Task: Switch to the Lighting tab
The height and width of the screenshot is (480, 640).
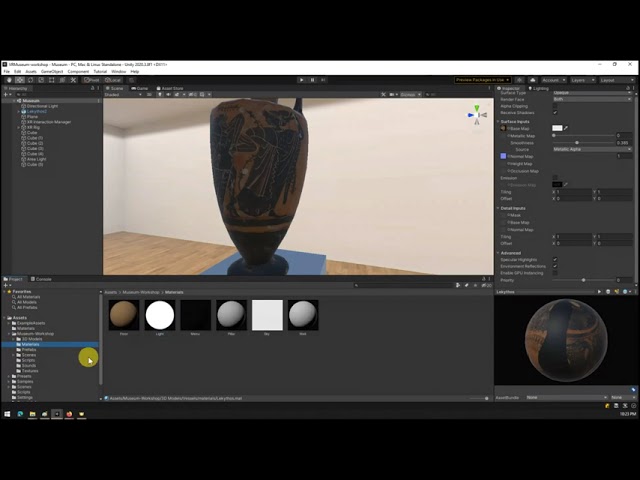Action: click(538, 88)
